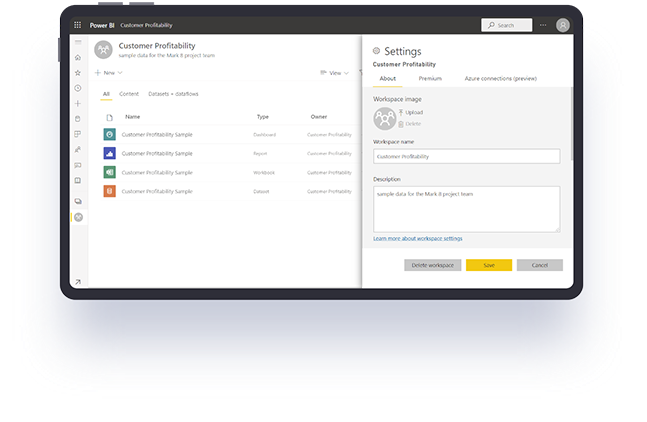The width and height of the screenshot is (647, 422).
Task: Click the Settings panel scrollbar
Action: click(572, 124)
